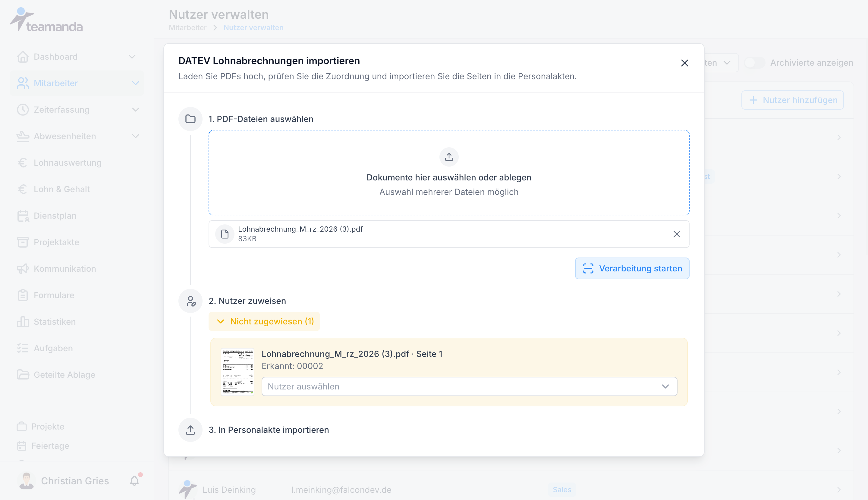Image resolution: width=868 pixels, height=500 pixels.
Task: Expand the Zeiterfassung chevron
Action: pyautogui.click(x=135, y=110)
